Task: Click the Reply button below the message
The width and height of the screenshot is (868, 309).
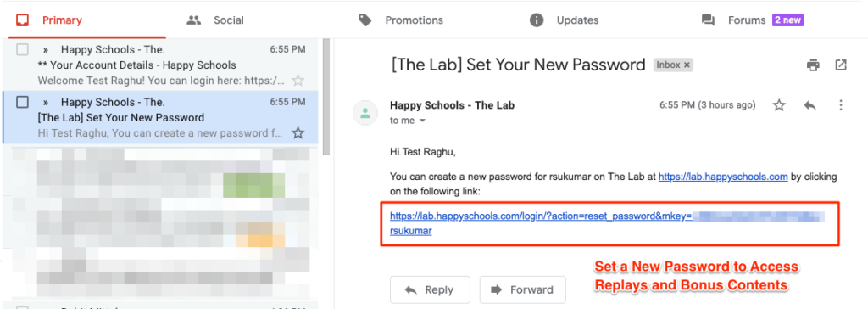Action: pos(430,289)
